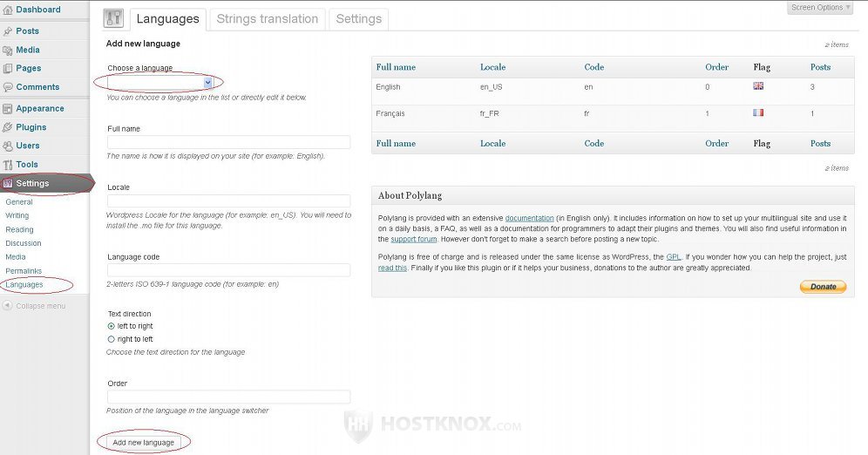
Task: Click the Users icon in sidebar
Action: pos(7,146)
